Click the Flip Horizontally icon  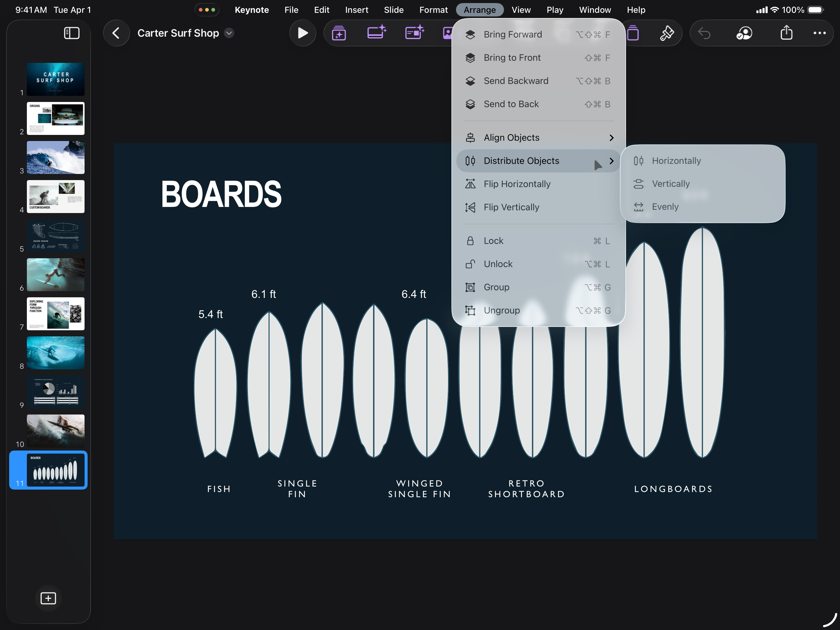[470, 184]
